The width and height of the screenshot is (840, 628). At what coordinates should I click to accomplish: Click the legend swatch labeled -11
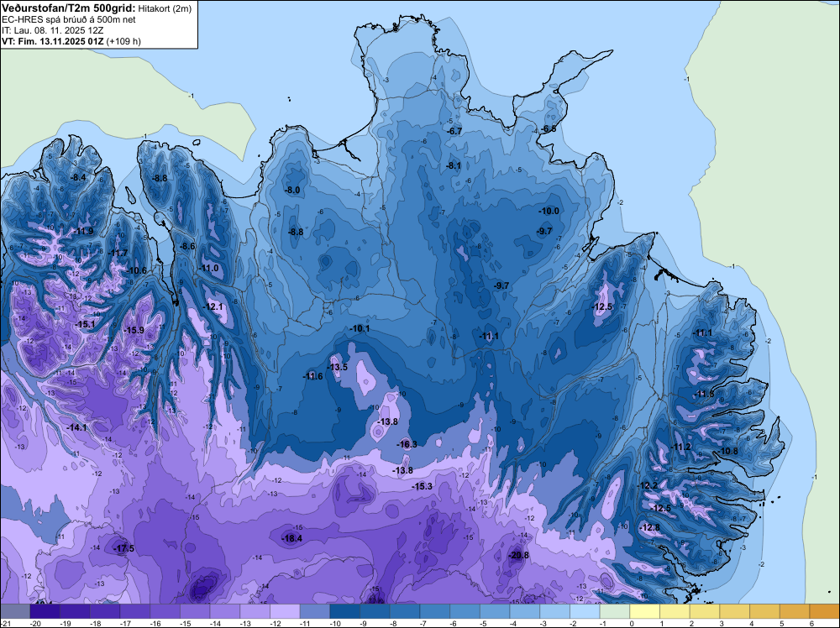pos(315,611)
